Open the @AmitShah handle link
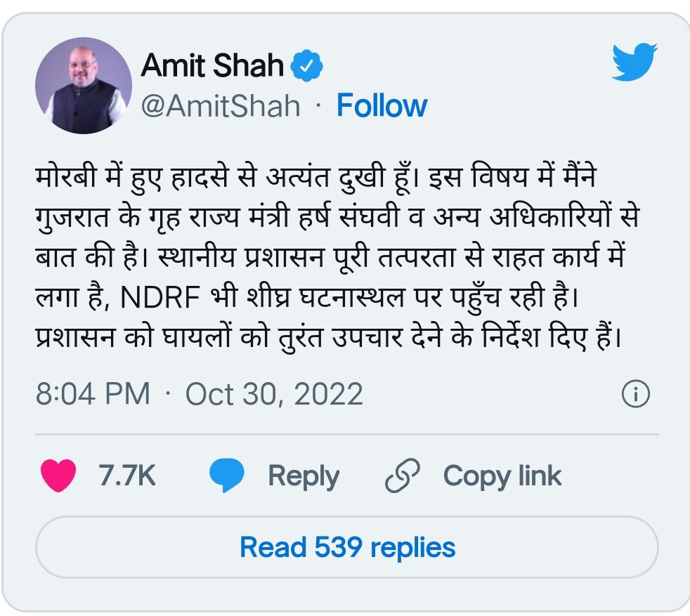Viewport: 690px width, 616px height. tap(221, 106)
